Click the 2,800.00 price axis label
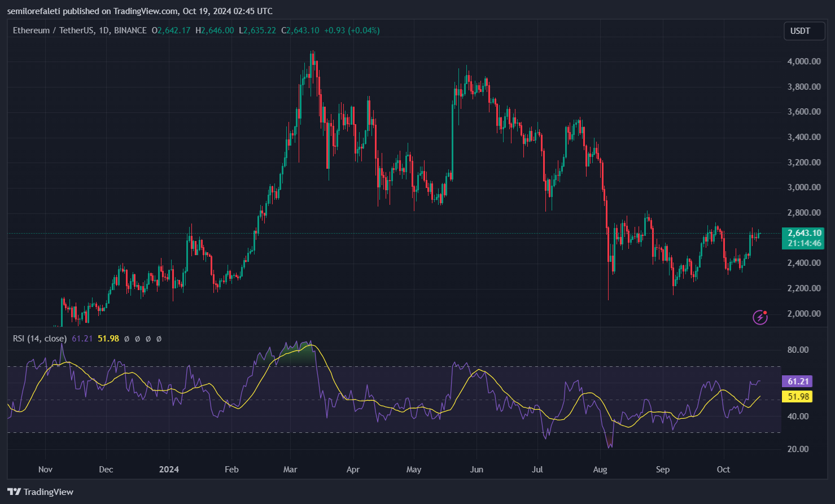This screenshot has width=835, height=504. point(804,213)
